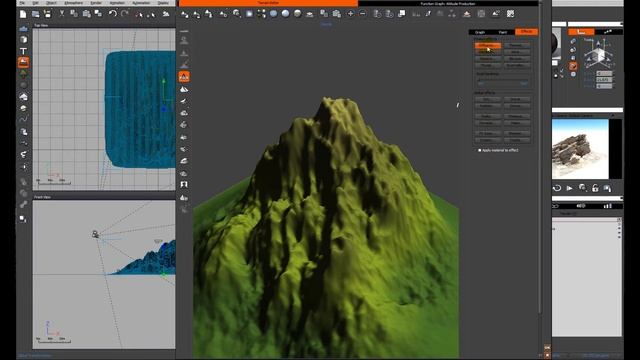
Task: Open the Object menu
Action: pyautogui.click(x=51, y=3)
